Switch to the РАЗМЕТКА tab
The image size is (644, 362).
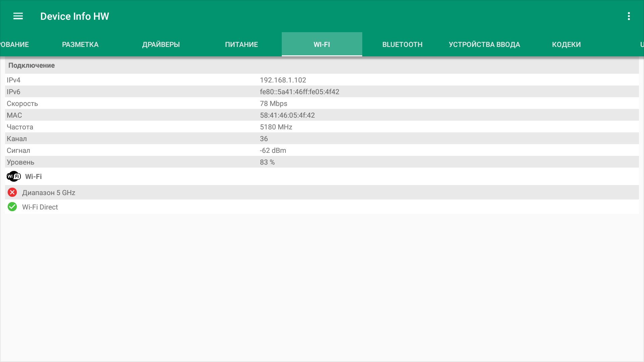[x=80, y=45]
